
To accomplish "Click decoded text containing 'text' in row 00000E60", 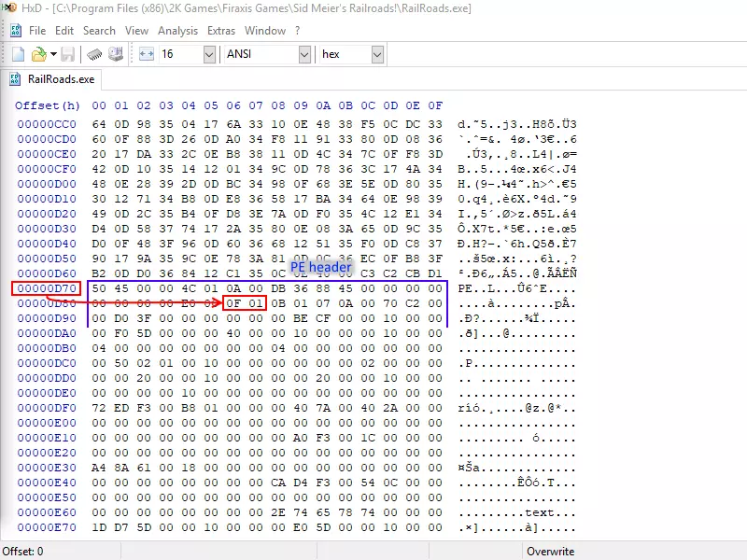I will pos(517,512).
